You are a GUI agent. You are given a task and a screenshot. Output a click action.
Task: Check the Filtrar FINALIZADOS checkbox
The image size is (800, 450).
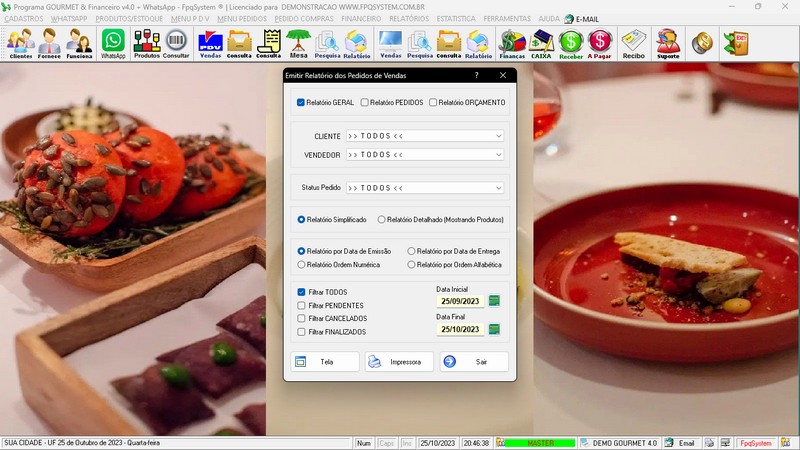point(301,332)
